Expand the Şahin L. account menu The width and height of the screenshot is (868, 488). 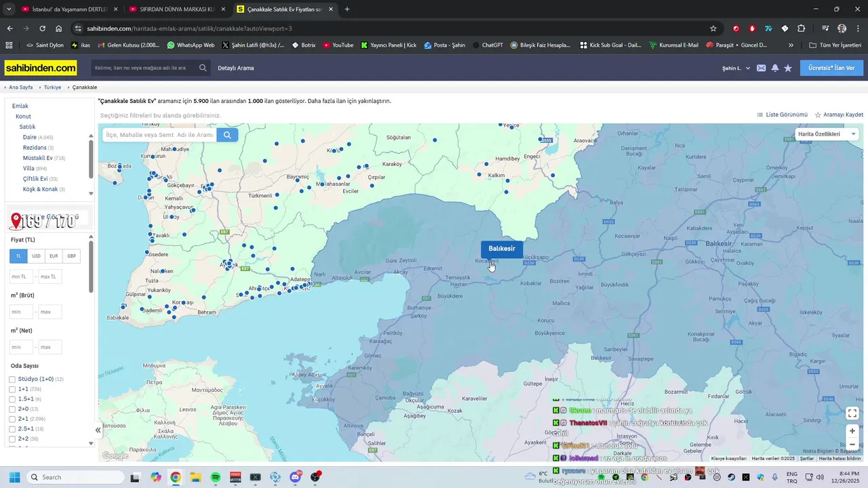click(736, 68)
